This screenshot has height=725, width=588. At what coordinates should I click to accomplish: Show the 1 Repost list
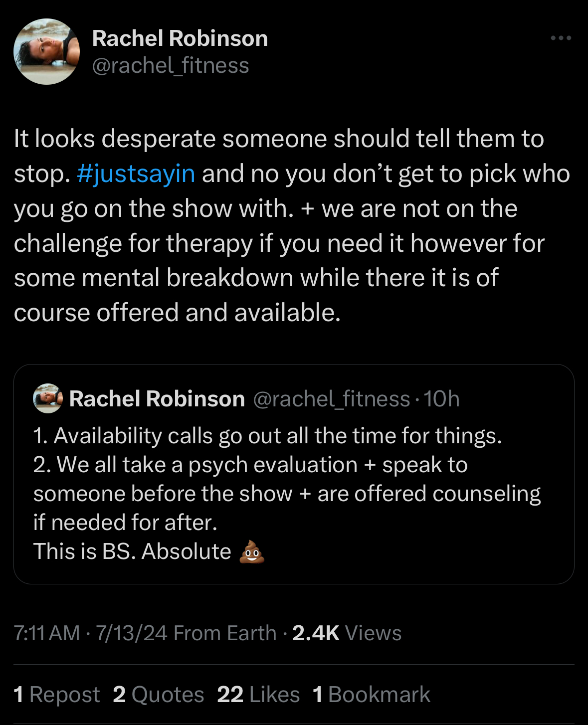57,695
